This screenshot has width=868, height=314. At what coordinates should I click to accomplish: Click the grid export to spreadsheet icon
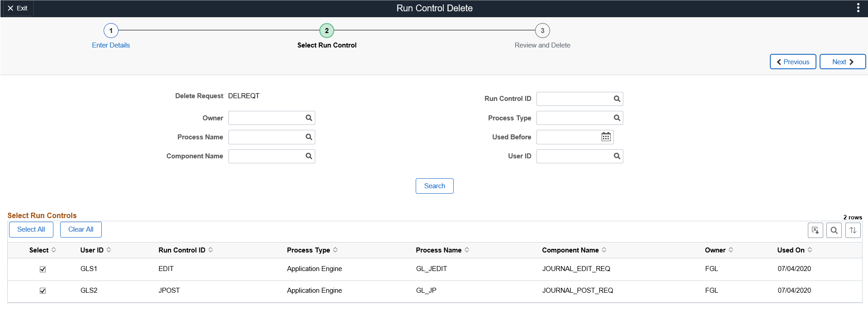(x=815, y=230)
